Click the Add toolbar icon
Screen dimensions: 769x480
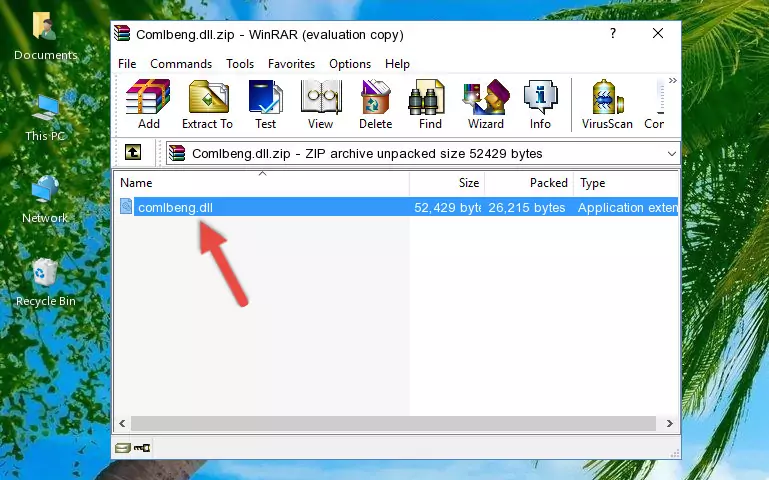pyautogui.click(x=148, y=104)
